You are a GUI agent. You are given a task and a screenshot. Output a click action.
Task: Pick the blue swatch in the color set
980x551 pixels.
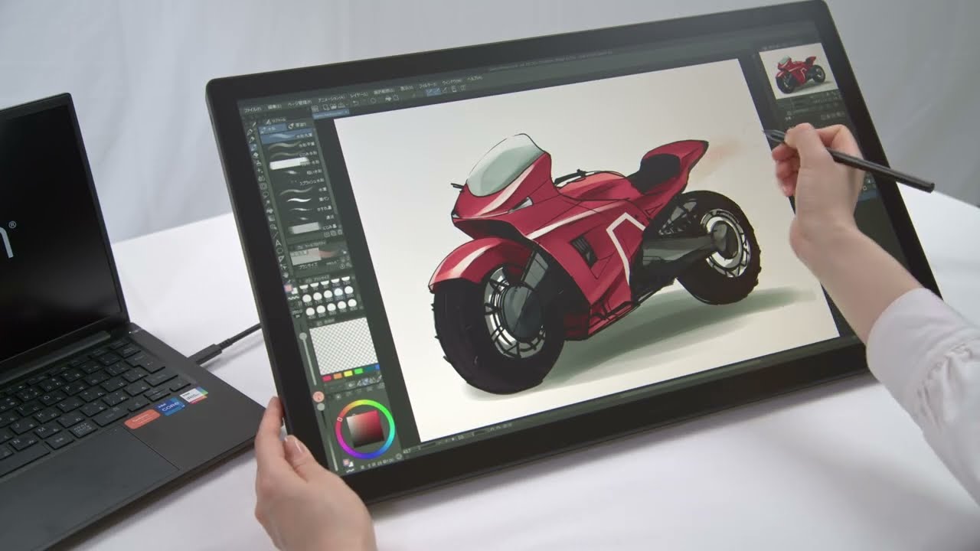(377, 367)
